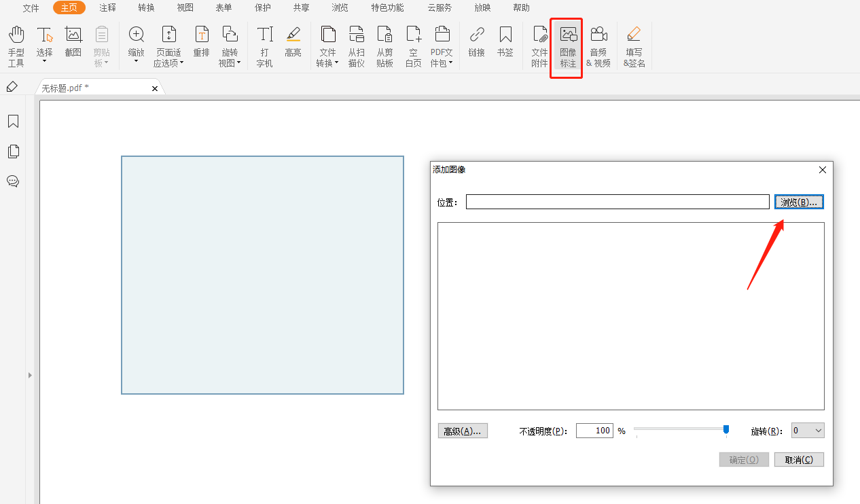Switch to the Protect (保护) ribbon tab
The width and height of the screenshot is (860, 504).
coord(262,8)
